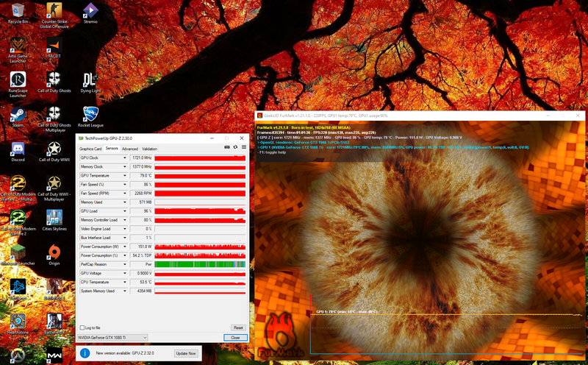
Task: Select Call of Duty WWII - Multiplayer icon
Action: (54, 188)
